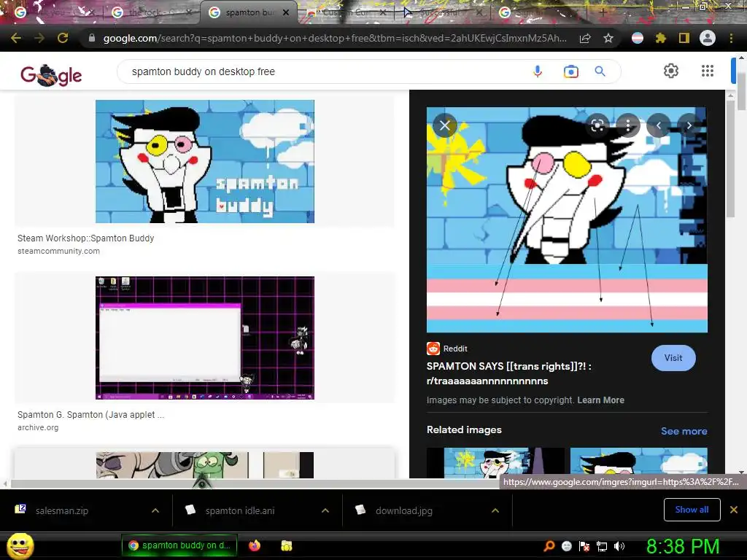747x560 pixels.
Task: Open the first related image thumbnail
Action: pos(495,463)
